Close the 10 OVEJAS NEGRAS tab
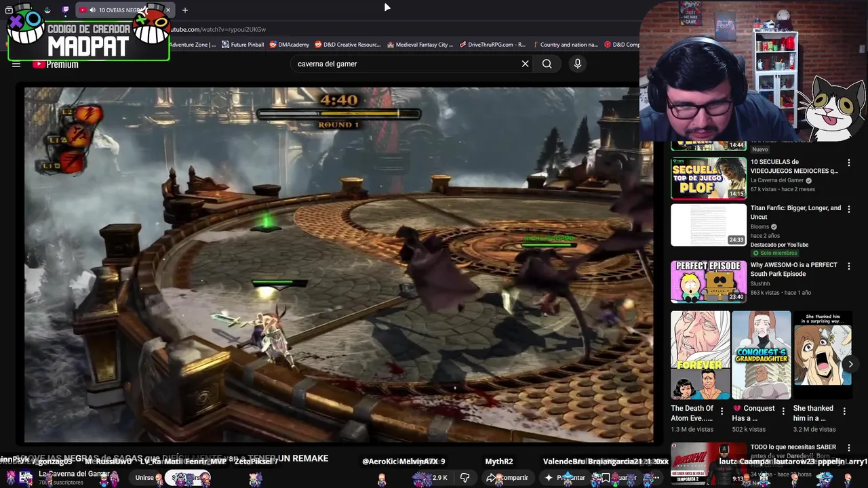The height and width of the screenshot is (488, 868). pyautogui.click(x=168, y=10)
